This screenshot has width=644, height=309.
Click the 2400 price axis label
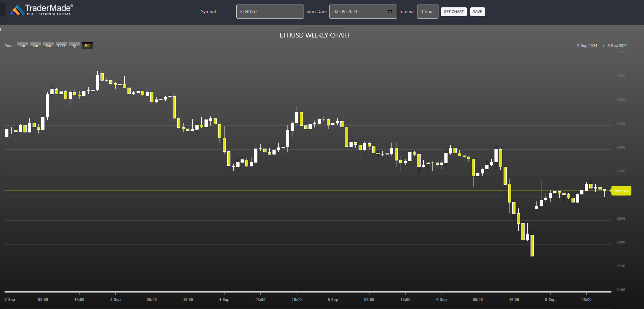[x=621, y=147]
